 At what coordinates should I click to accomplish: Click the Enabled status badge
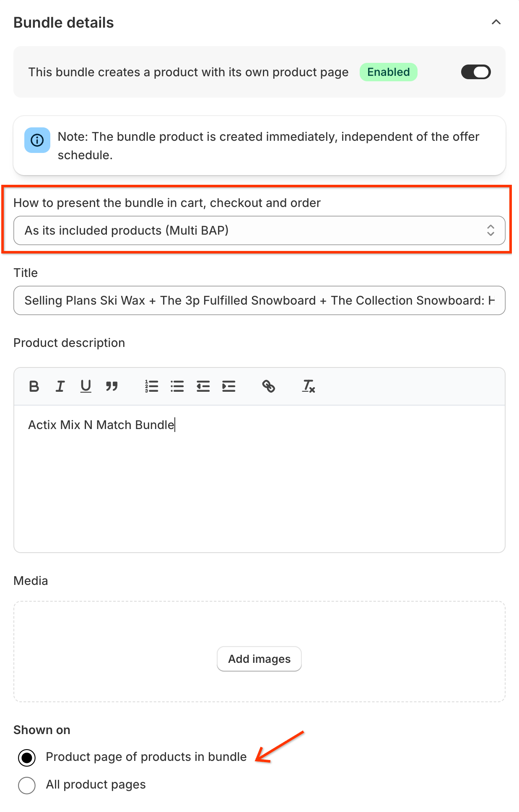[388, 72]
